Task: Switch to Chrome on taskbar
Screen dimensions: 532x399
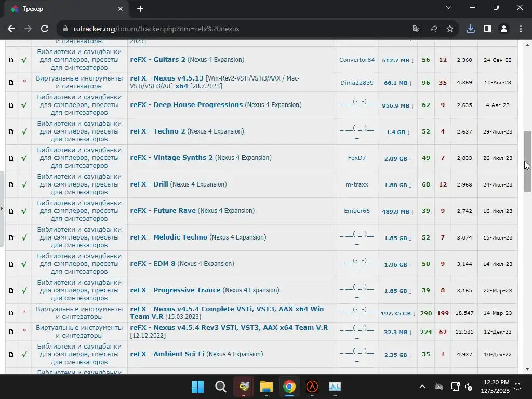Action: pos(289,387)
